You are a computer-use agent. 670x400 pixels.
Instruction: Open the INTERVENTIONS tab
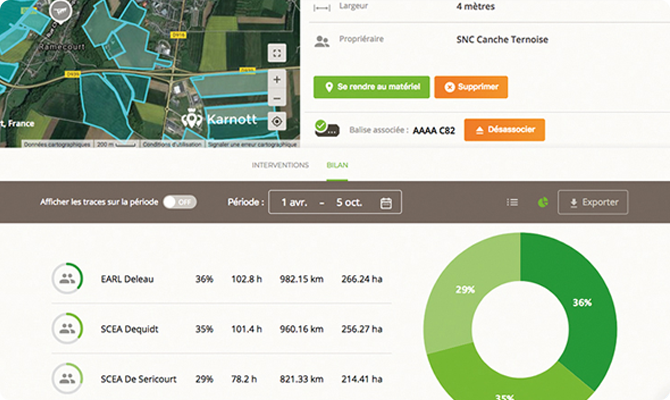(x=280, y=165)
